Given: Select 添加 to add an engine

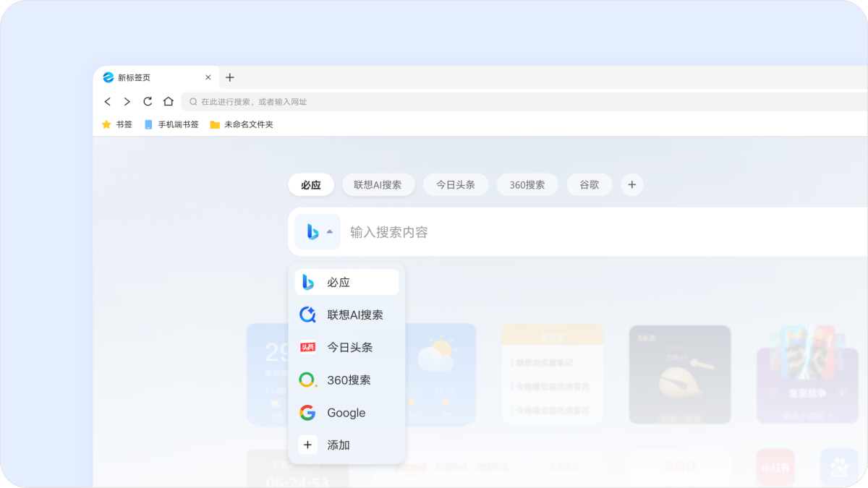Looking at the screenshot, I should tap(346, 445).
